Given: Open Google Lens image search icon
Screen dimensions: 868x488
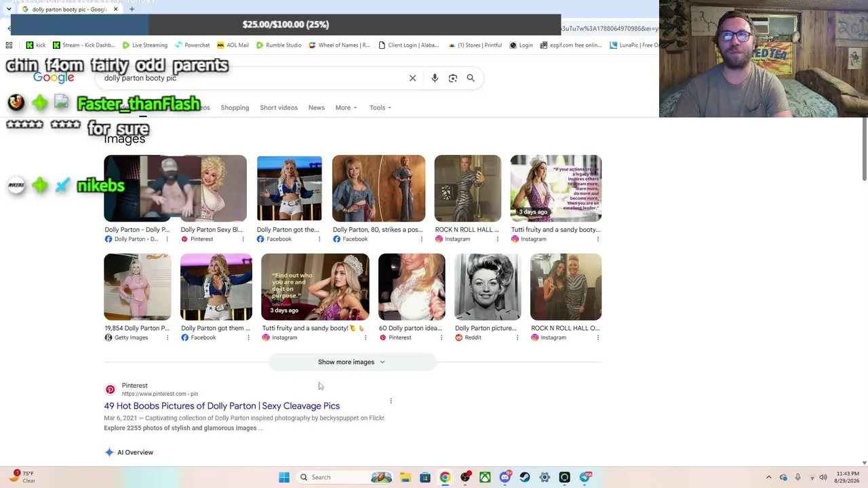Looking at the screenshot, I should pyautogui.click(x=453, y=78).
